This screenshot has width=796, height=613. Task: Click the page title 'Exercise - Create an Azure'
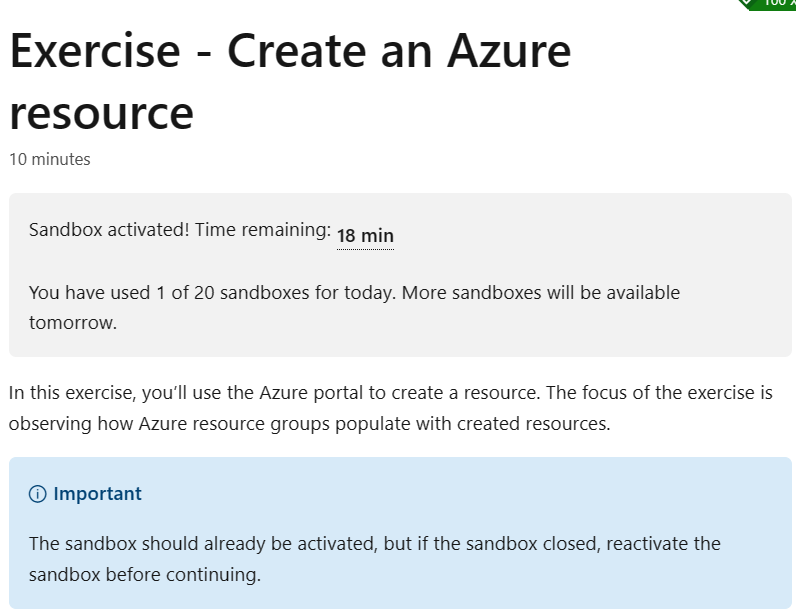click(290, 51)
